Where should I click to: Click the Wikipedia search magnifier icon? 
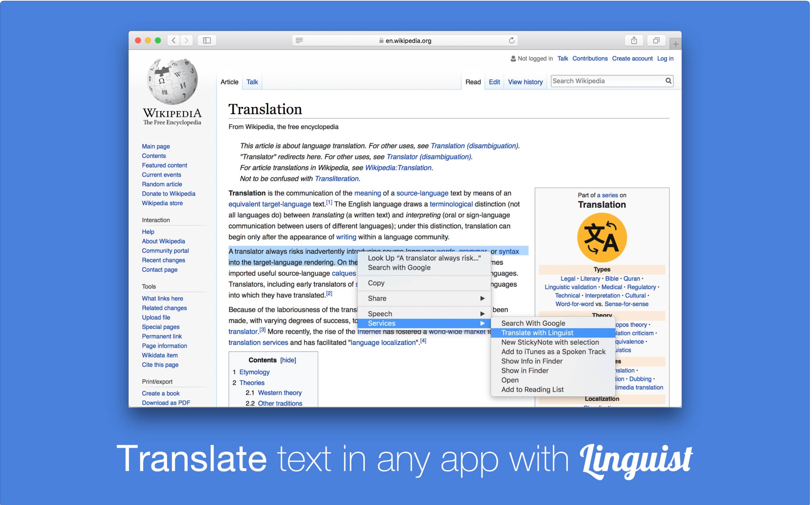(668, 81)
